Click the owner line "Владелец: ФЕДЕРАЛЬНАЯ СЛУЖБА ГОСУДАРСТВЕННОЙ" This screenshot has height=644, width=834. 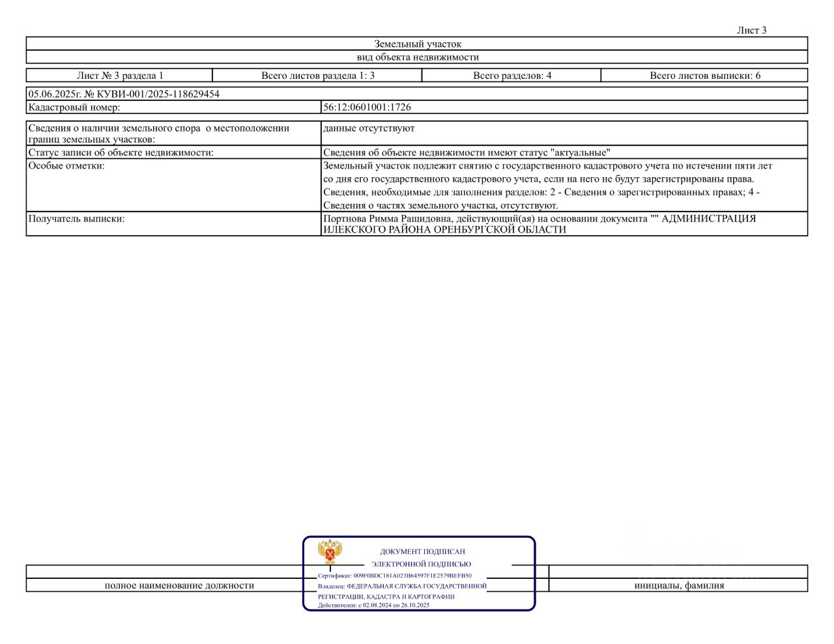[x=402, y=586]
